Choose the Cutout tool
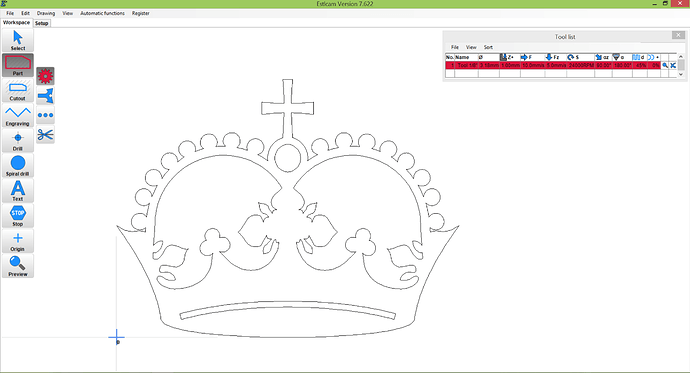Viewport: 690px width, 373px height. [18, 91]
